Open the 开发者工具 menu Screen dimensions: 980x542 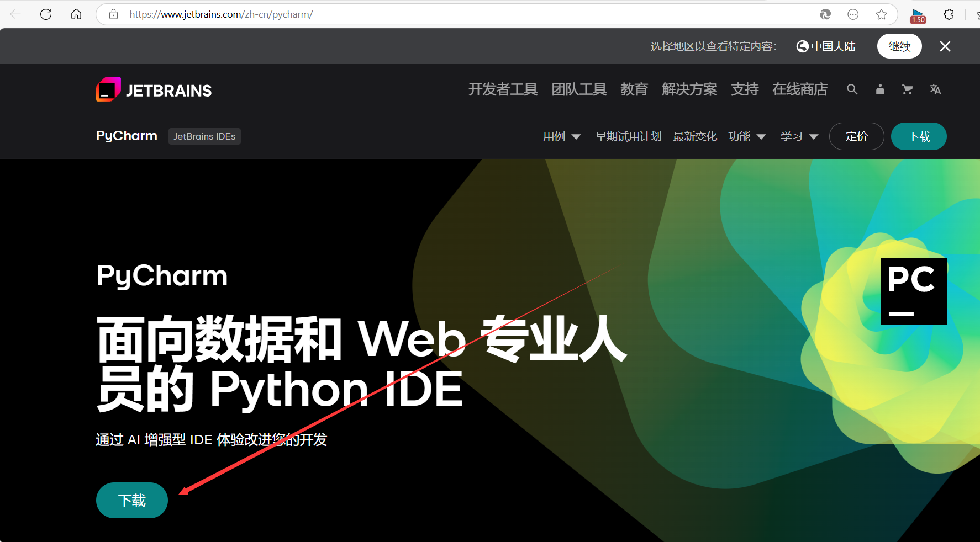(503, 89)
